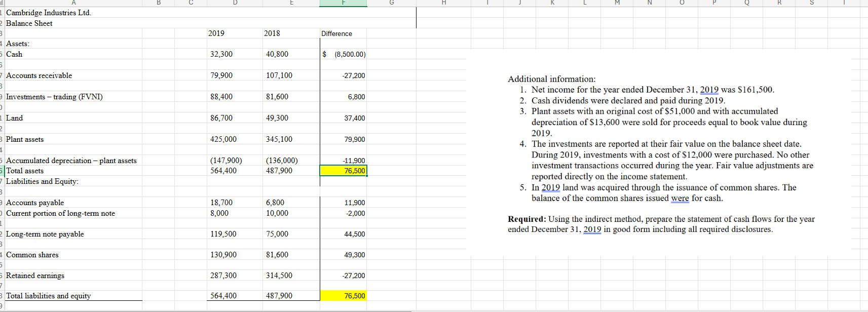868x312 pixels.
Task: Click the Investments – trading (FVNI) label
Action: point(54,97)
